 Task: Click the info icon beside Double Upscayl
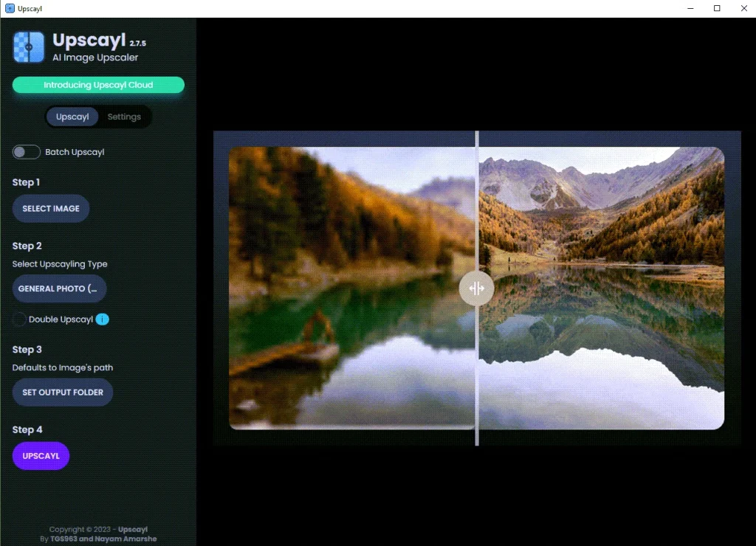(103, 319)
